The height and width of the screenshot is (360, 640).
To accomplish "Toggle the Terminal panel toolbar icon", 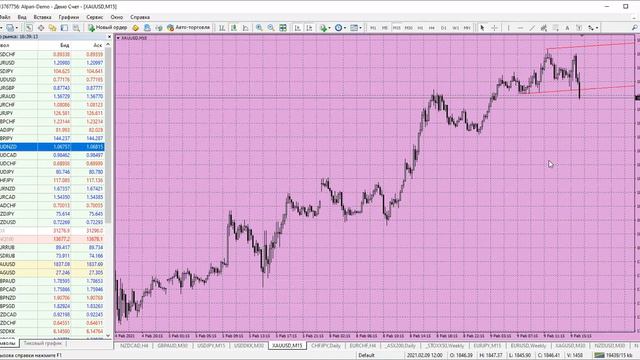I will (x=64, y=28).
